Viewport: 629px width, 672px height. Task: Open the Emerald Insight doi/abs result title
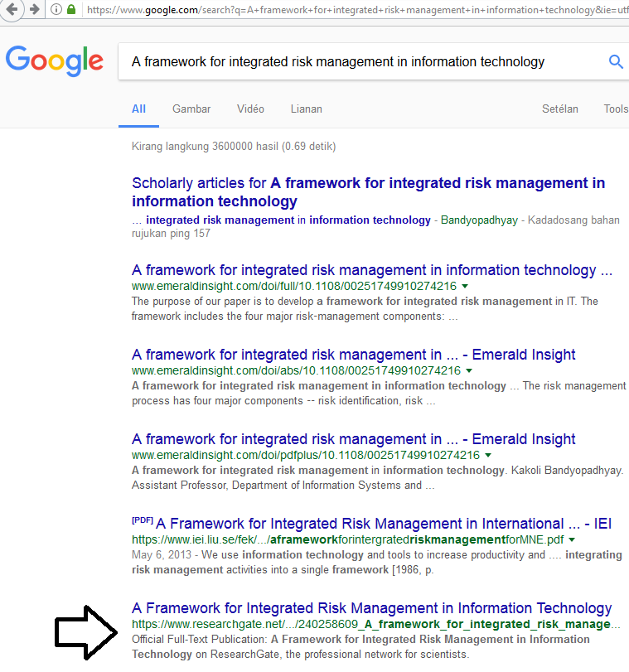(x=353, y=355)
